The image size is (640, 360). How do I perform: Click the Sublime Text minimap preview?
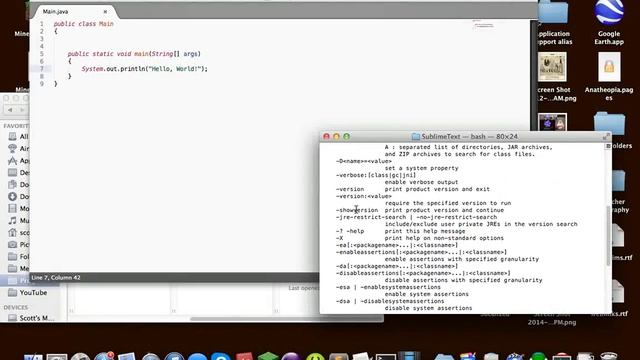pyautogui.click(x=483, y=24)
